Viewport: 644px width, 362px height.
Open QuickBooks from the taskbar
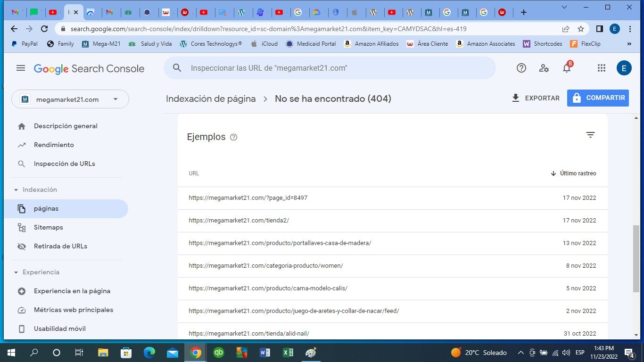[x=219, y=353]
